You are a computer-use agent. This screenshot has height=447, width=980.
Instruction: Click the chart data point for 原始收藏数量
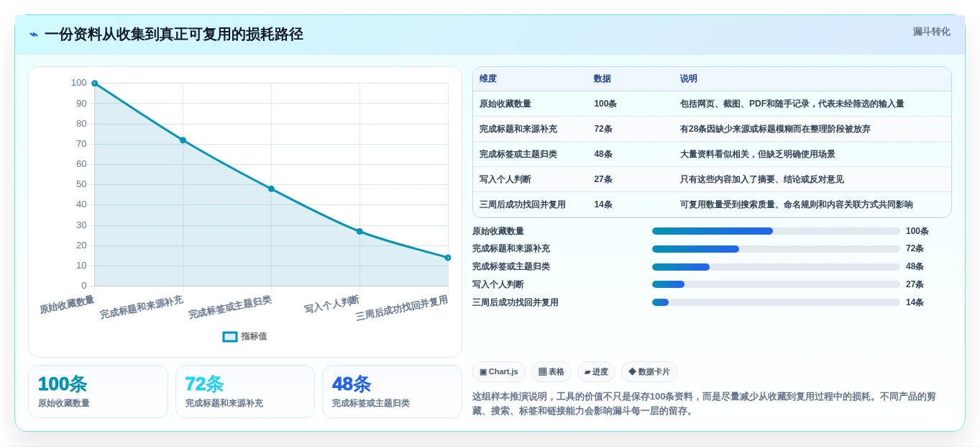coord(94,83)
